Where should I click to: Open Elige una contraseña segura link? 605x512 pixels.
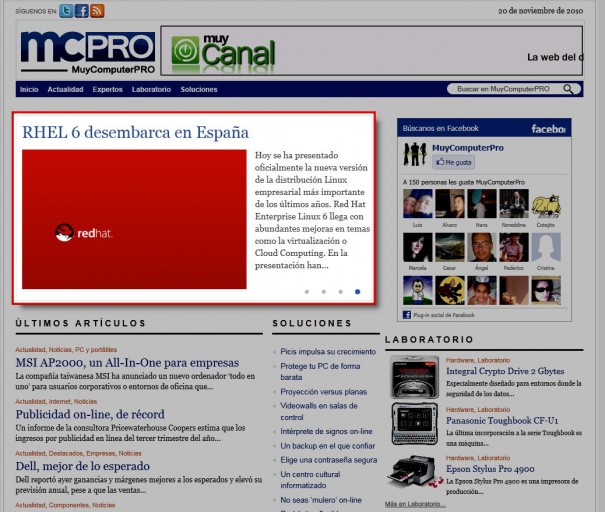tap(329, 460)
